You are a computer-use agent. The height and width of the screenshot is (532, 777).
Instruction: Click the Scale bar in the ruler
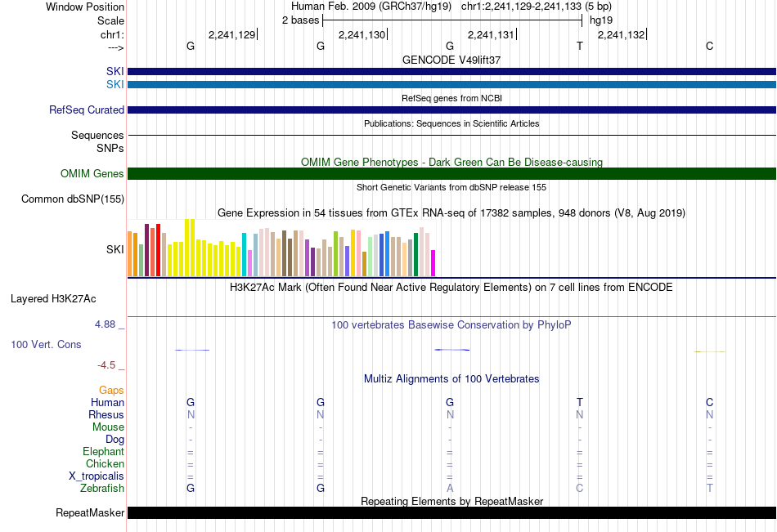pos(452,20)
